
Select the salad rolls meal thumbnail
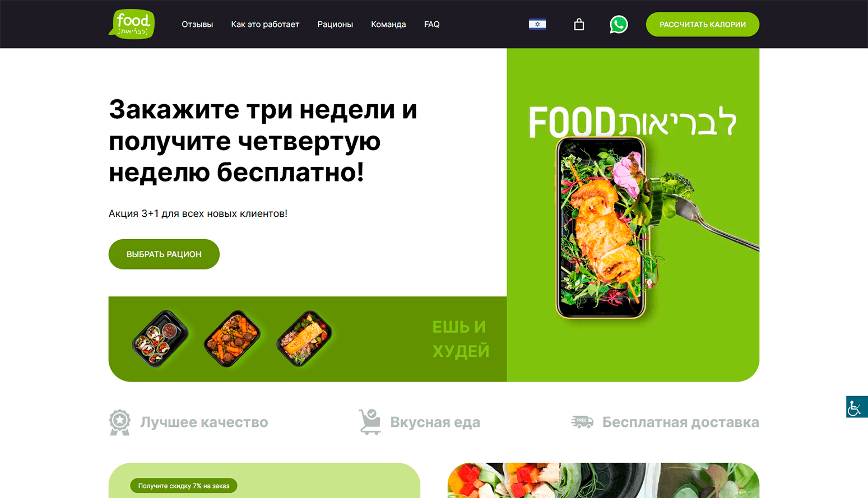160,338
